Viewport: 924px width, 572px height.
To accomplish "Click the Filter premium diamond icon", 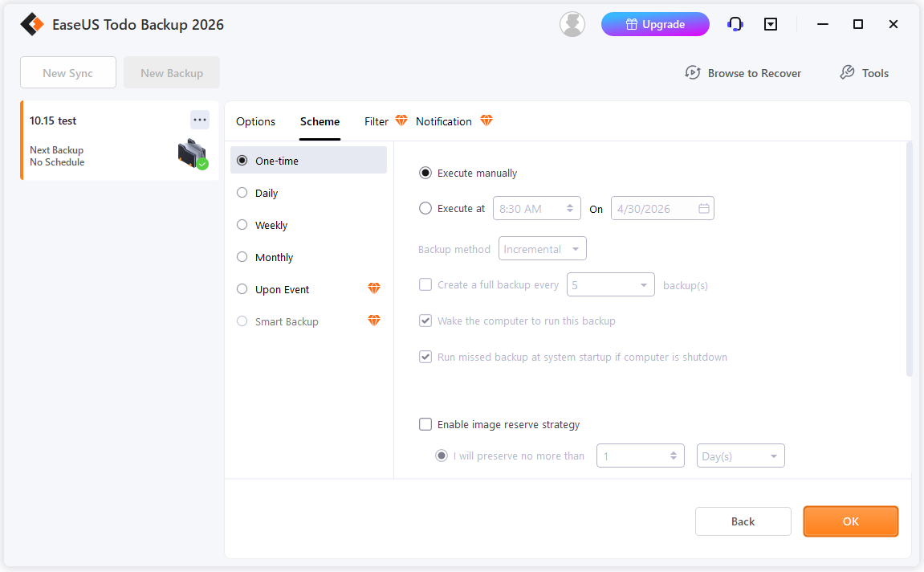I will tap(401, 121).
